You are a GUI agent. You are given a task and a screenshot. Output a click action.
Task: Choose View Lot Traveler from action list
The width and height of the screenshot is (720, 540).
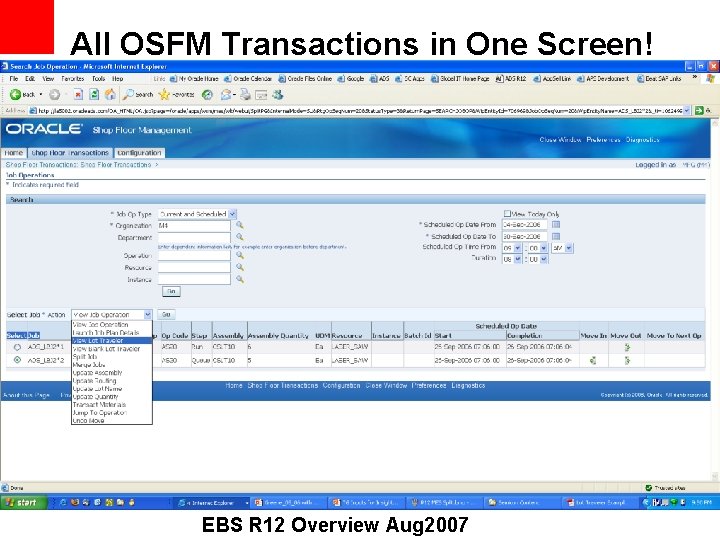[112, 341]
